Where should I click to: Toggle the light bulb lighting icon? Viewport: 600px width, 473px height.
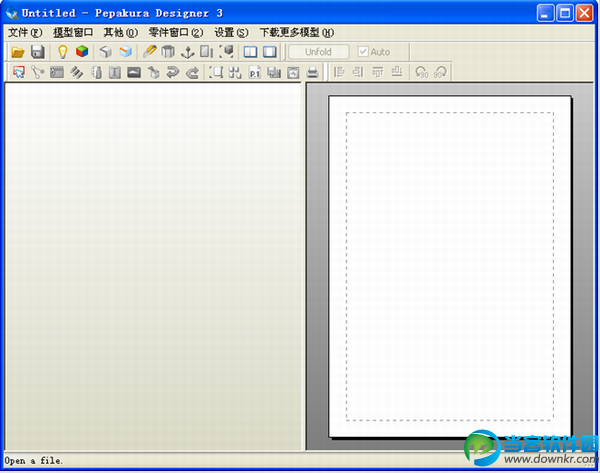click(62, 52)
